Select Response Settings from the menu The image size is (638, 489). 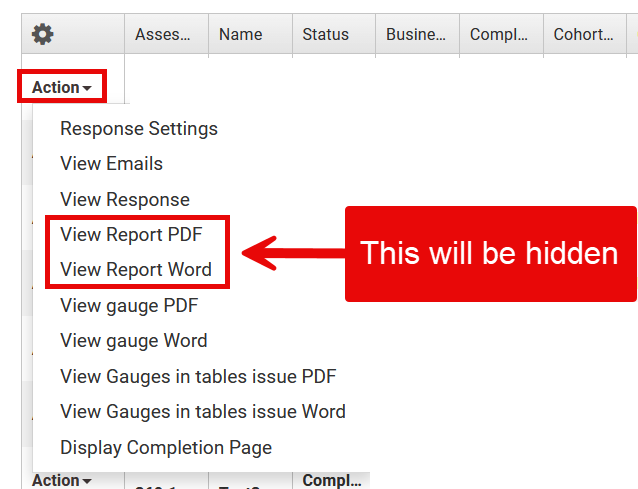[138, 128]
